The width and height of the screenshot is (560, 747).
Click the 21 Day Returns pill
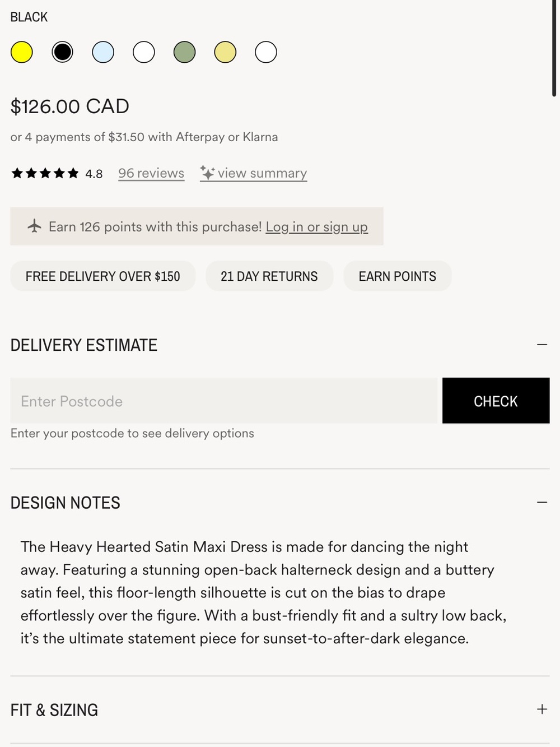(x=269, y=276)
